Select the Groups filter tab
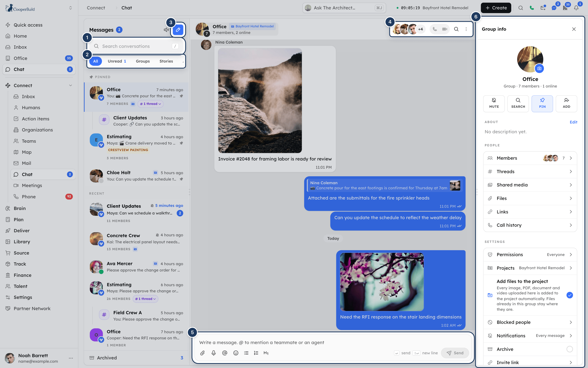The image size is (588, 368). (143, 61)
